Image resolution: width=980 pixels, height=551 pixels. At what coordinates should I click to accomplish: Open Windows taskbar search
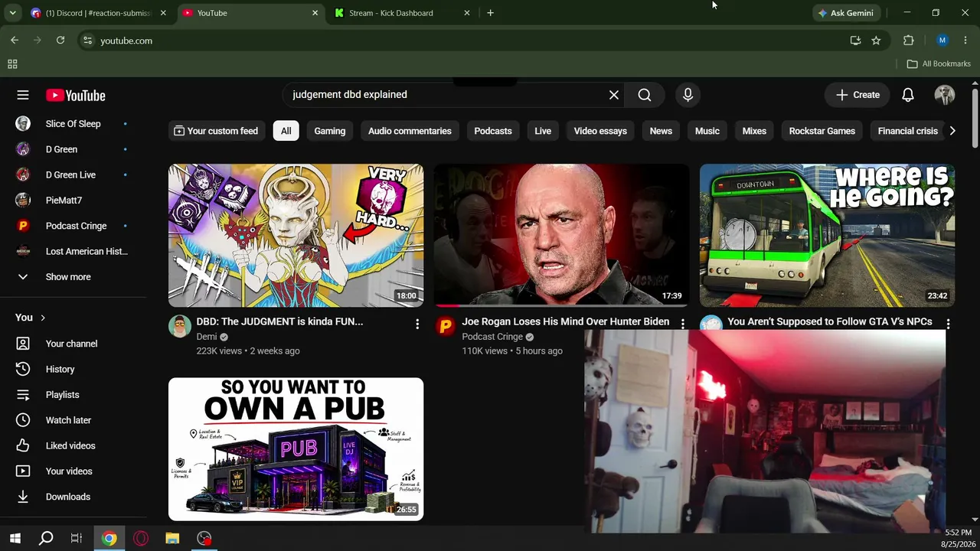46,538
